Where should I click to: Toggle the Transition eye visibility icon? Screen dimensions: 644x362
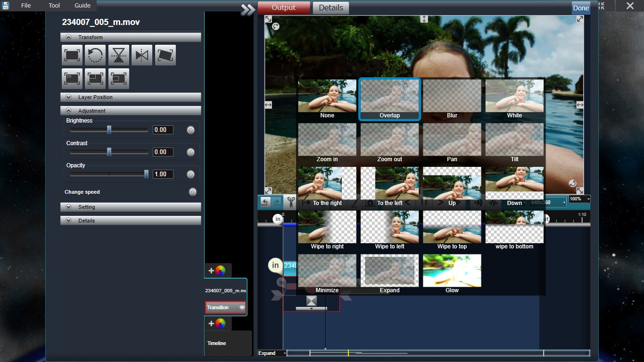pyautogui.click(x=242, y=307)
